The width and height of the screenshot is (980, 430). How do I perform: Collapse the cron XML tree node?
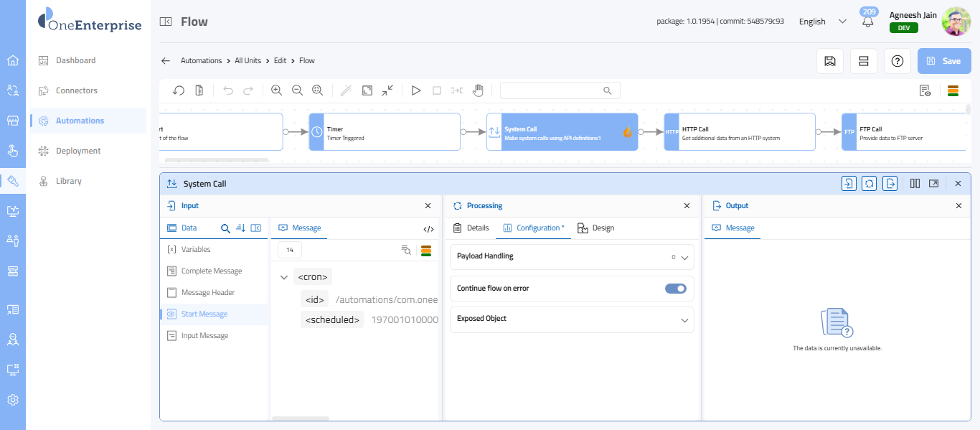284,277
